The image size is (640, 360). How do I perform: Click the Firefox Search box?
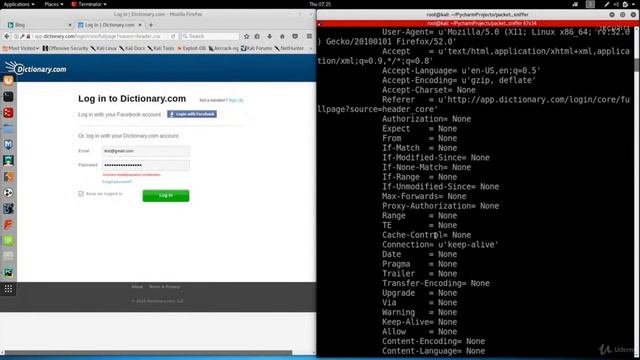(210, 36)
